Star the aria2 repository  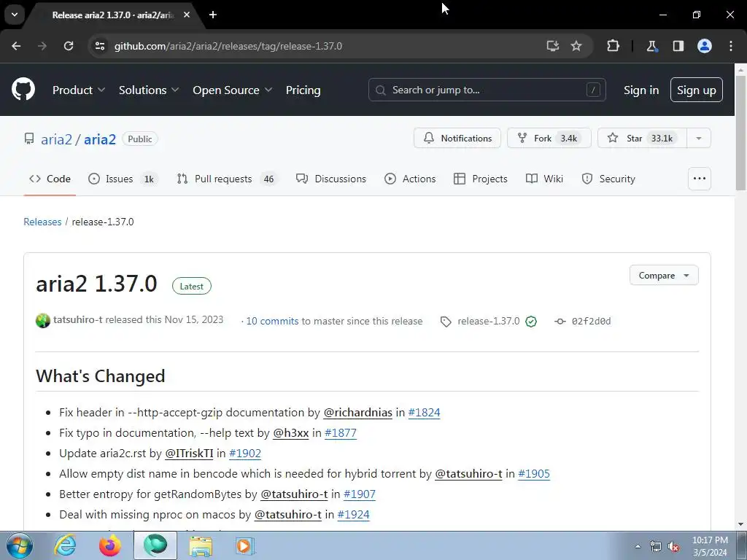click(x=642, y=138)
